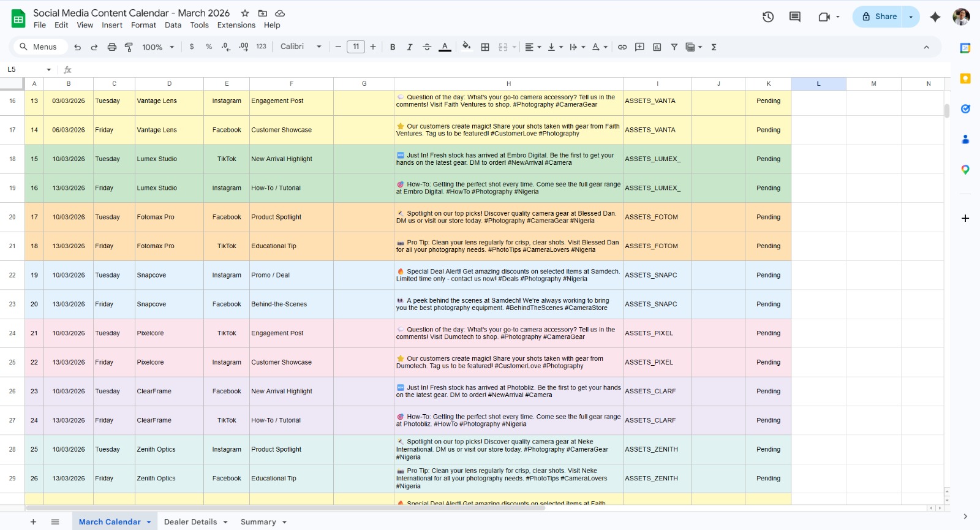Open filter views dropdown
Image resolution: width=980 pixels, height=530 pixels.
[694, 47]
